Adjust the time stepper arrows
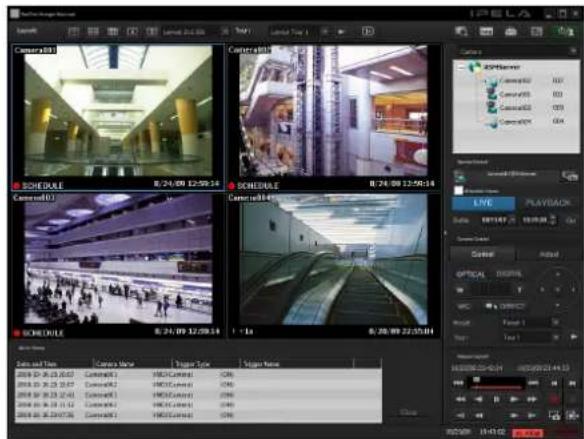 tap(553, 220)
